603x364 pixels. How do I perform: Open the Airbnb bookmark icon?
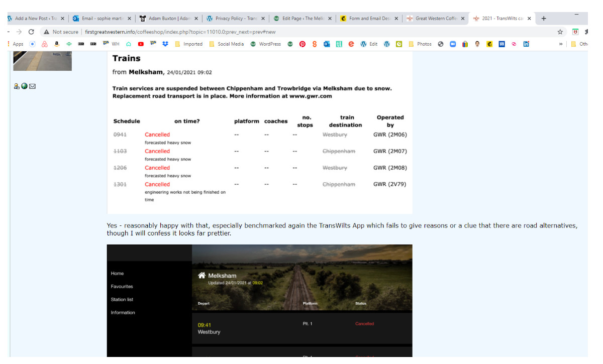click(45, 44)
